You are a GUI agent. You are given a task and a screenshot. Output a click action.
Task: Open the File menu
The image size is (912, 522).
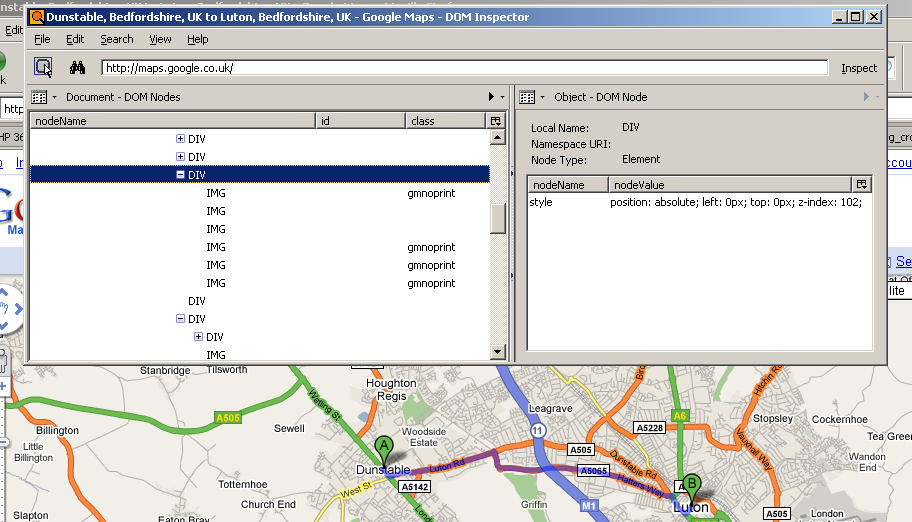tap(42, 39)
